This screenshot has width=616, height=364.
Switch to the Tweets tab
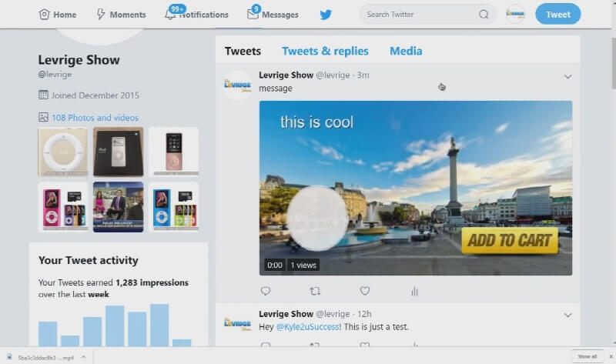[x=243, y=51]
